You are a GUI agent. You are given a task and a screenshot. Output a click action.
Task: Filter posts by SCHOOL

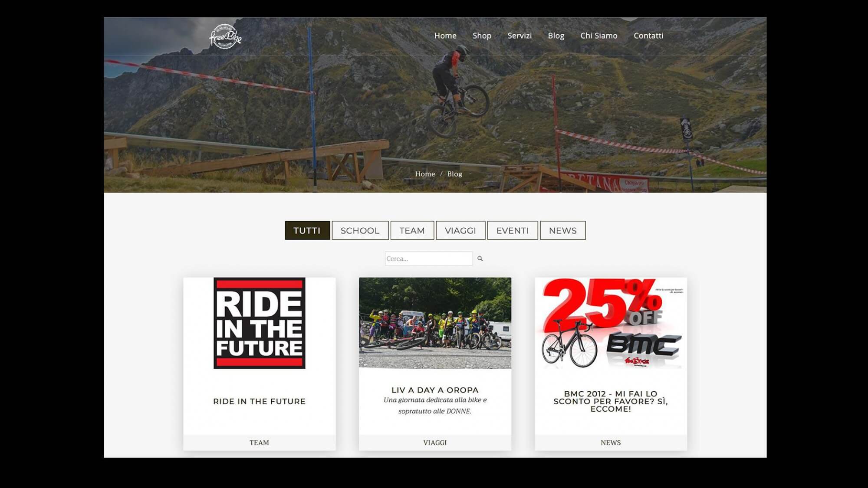tap(360, 230)
